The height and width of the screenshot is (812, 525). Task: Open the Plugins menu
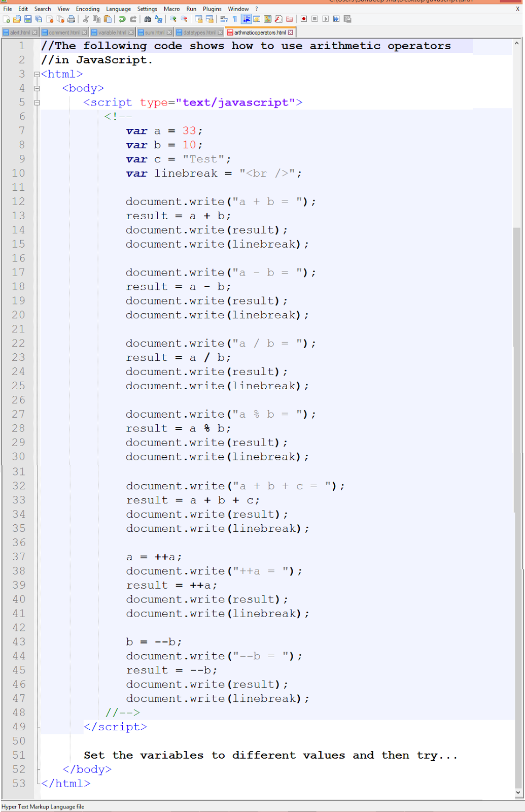pyautogui.click(x=212, y=9)
